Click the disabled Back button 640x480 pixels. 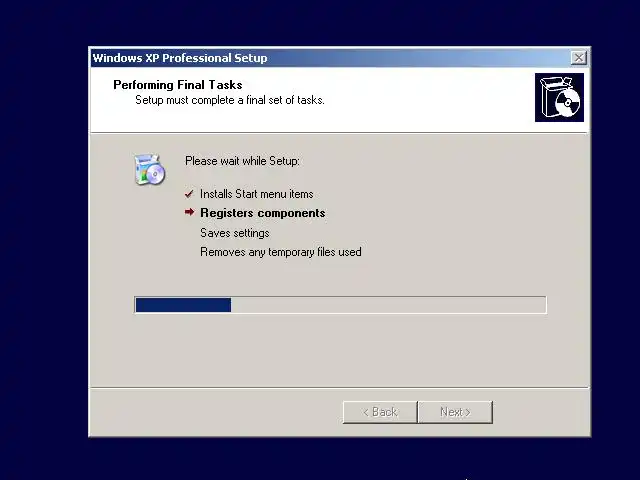point(380,412)
